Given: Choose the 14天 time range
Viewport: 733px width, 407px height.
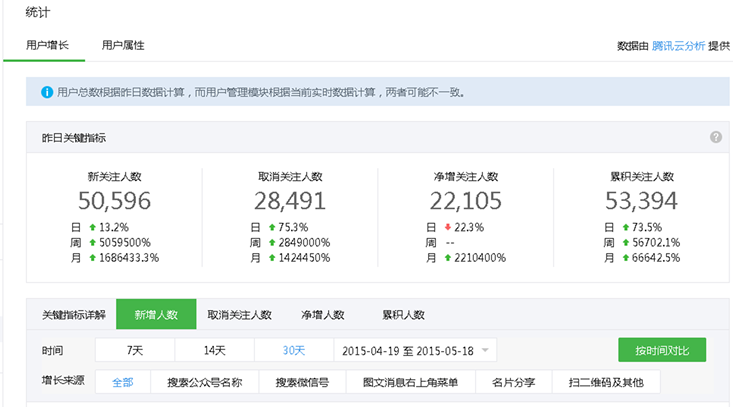Looking at the screenshot, I should [x=214, y=351].
